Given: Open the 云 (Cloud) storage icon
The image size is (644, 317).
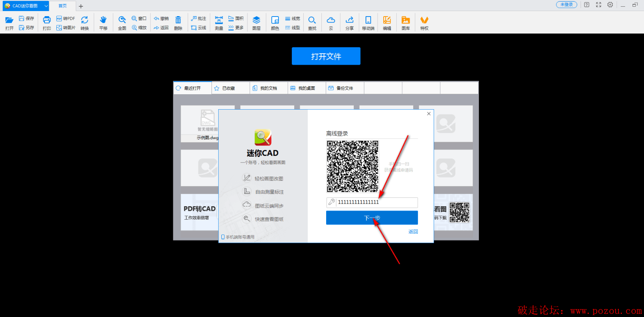Looking at the screenshot, I should point(331,23).
